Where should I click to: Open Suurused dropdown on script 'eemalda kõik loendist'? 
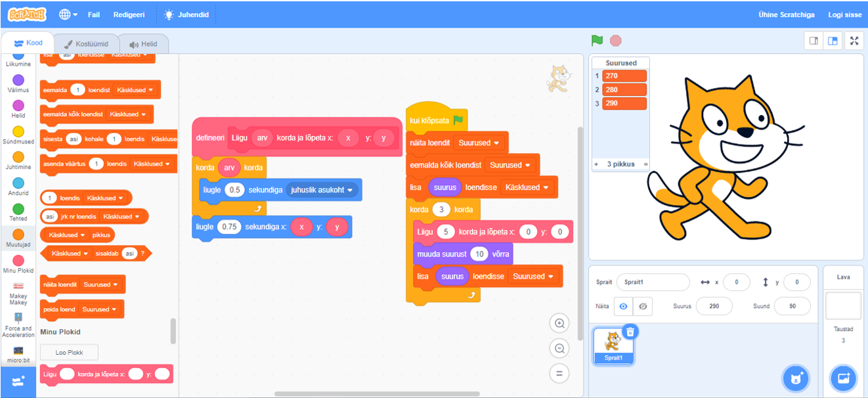tap(510, 165)
